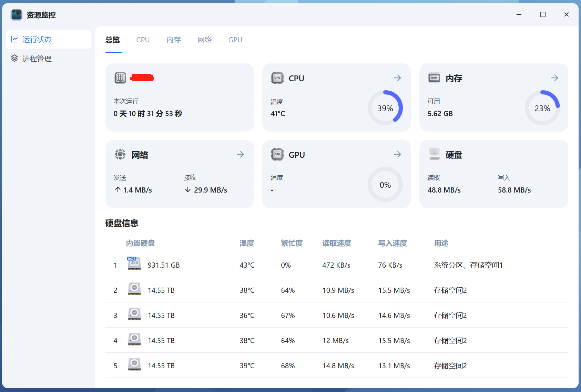This screenshot has width=581, height=392.
Task: Click the 读取速度 column header
Action: 337,243
